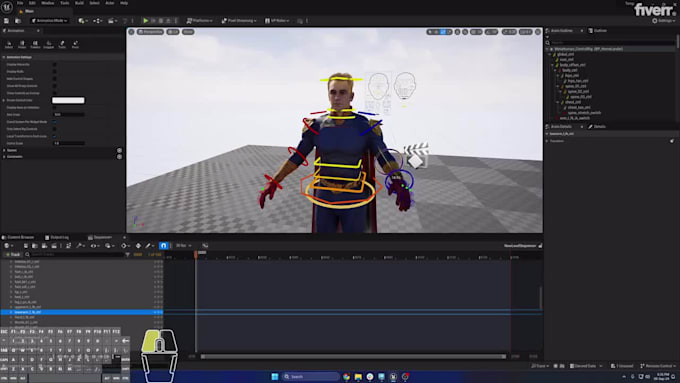Click the add Track button in Sequencer

point(13,255)
